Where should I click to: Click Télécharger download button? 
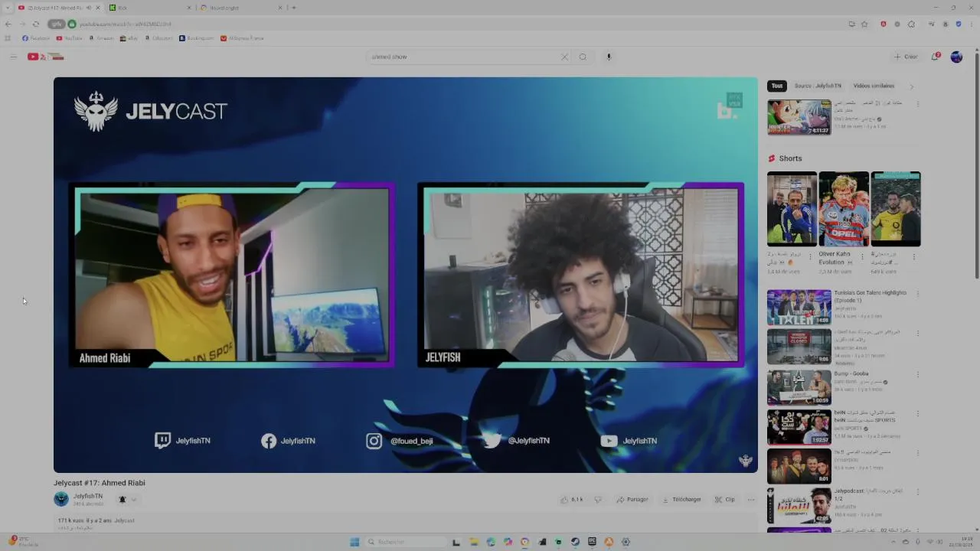(681, 500)
